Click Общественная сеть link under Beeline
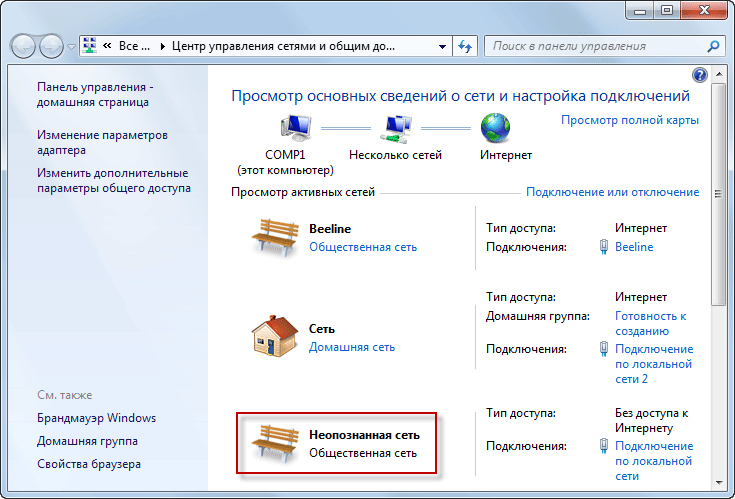 click(363, 247)
